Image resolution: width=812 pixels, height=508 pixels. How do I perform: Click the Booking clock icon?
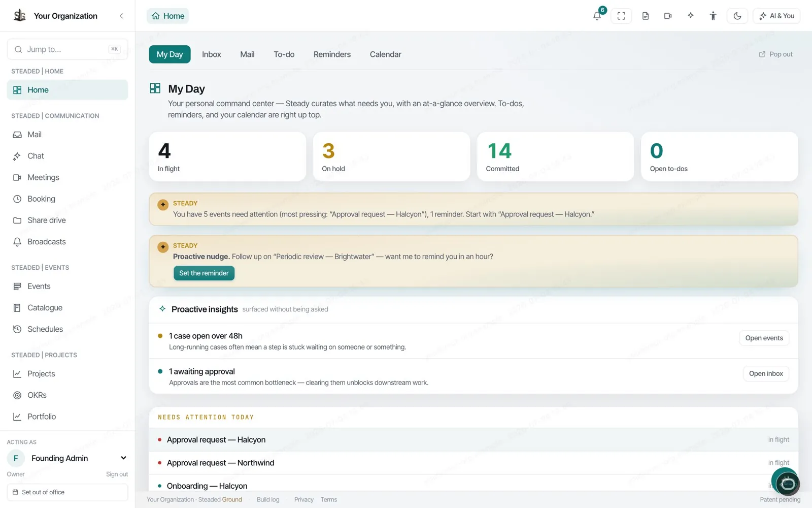pos(17,199)
